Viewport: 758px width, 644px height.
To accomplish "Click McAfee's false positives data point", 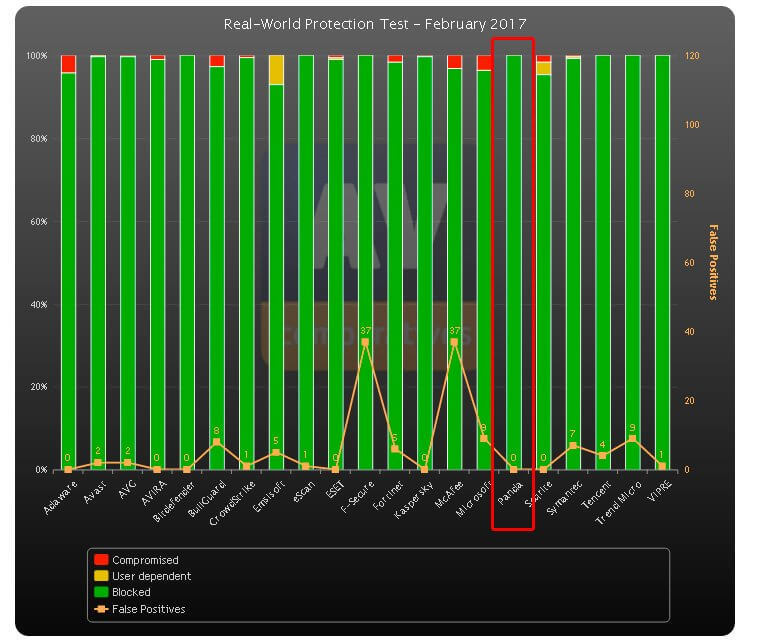I will (454, 342).
